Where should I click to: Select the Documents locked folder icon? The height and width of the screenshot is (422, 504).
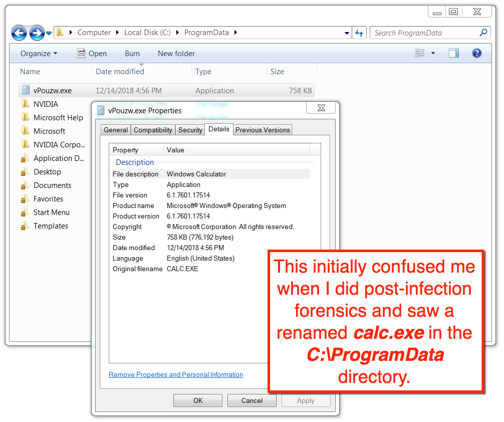pos(25,185)
